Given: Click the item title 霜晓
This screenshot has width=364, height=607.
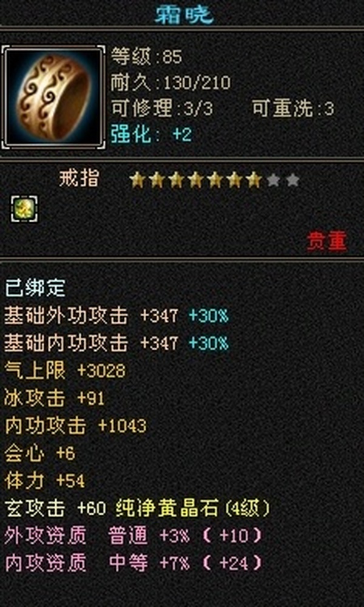Looking at the screenshot, I should coord(184,15).
